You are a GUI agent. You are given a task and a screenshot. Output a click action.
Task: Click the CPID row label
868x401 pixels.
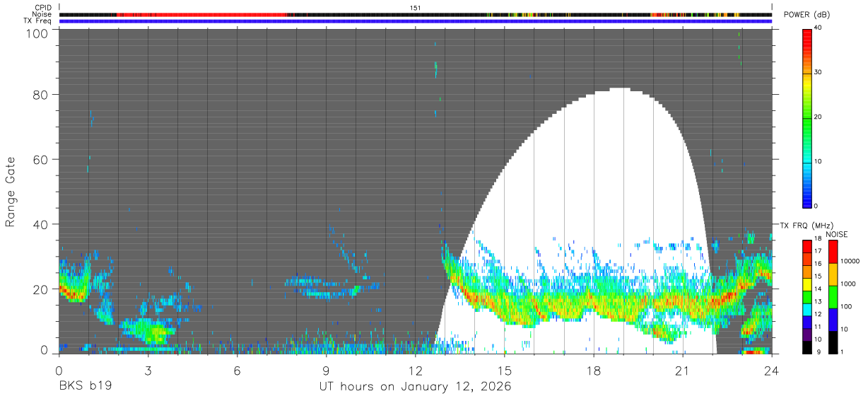click(43, 7)
